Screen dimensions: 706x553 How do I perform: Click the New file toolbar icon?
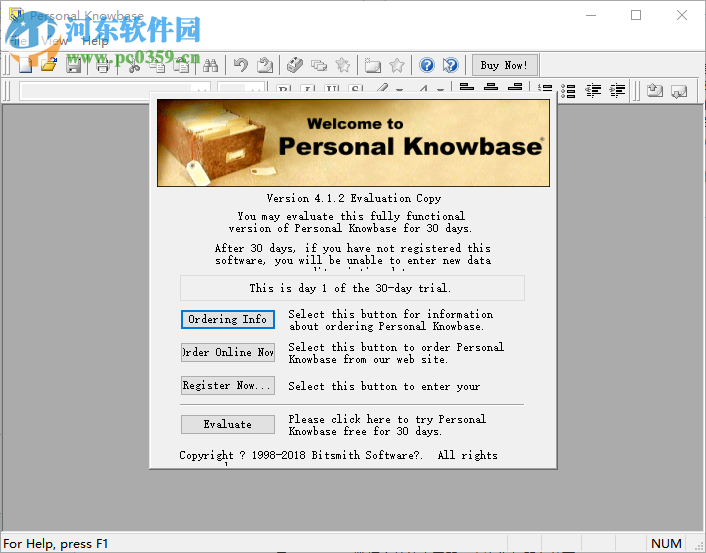(25, 65)
